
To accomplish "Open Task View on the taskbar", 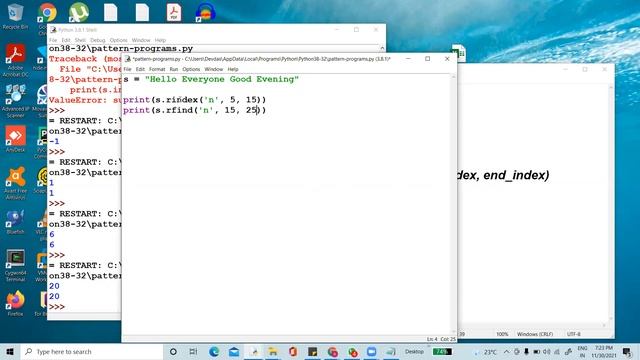I will [193, 351].
